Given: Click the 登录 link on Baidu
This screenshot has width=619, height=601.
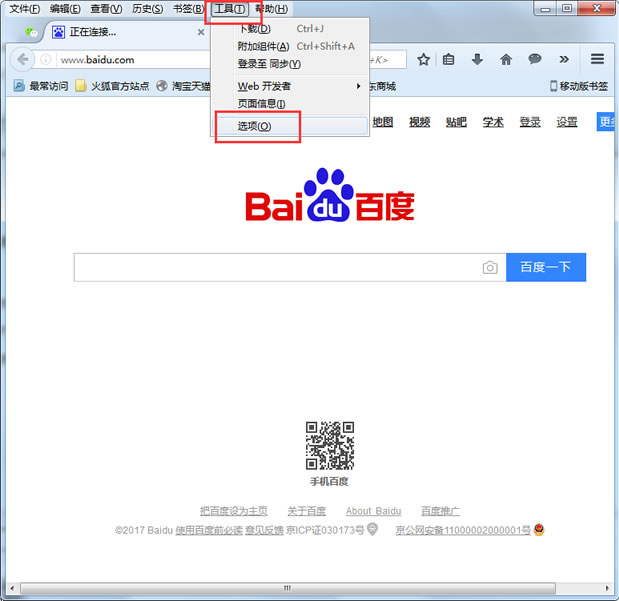Looking at the screenshot, I should coord(530,122).
